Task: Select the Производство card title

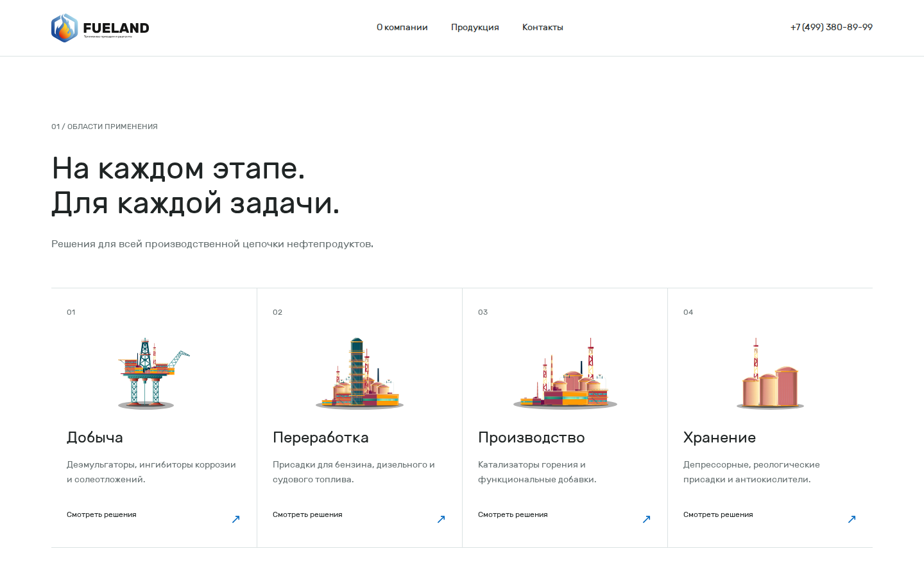Action: click(531, 437)
